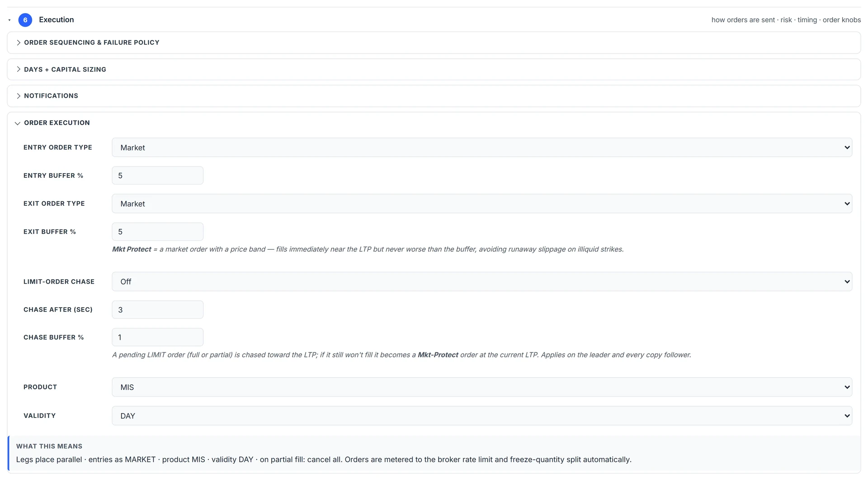Click the Execution section title
The width and height of the screenshot is (868, 480).
click(x=57, y=20)
